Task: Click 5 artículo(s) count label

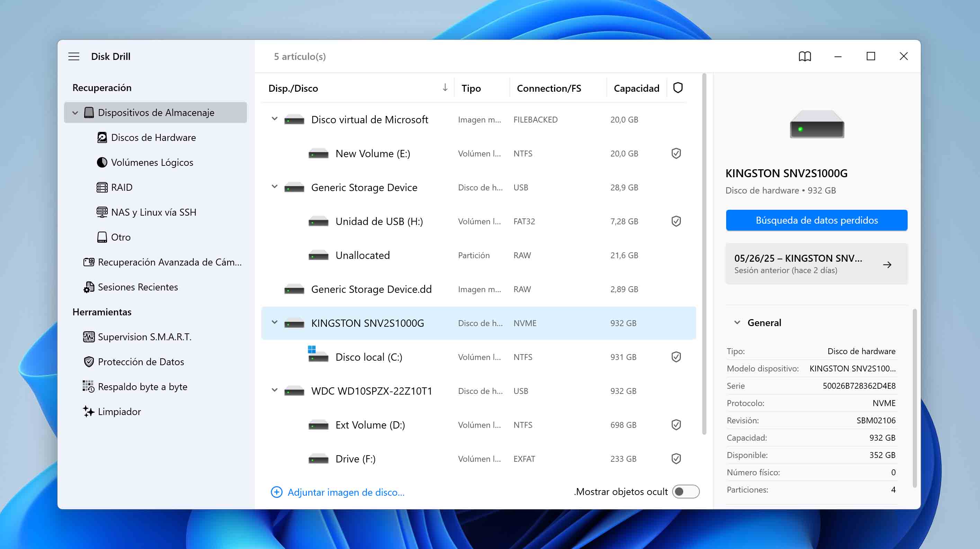Action: click(300, 56)
